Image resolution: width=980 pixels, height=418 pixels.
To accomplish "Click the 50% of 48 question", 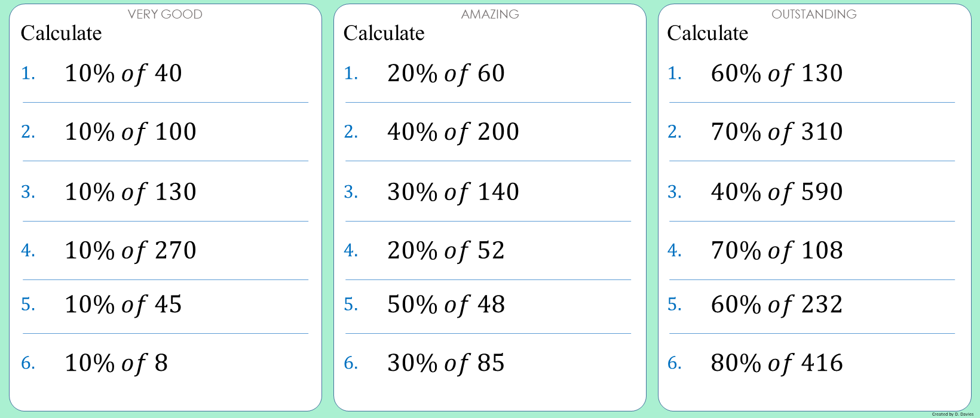I will click(x=446, y=305).
